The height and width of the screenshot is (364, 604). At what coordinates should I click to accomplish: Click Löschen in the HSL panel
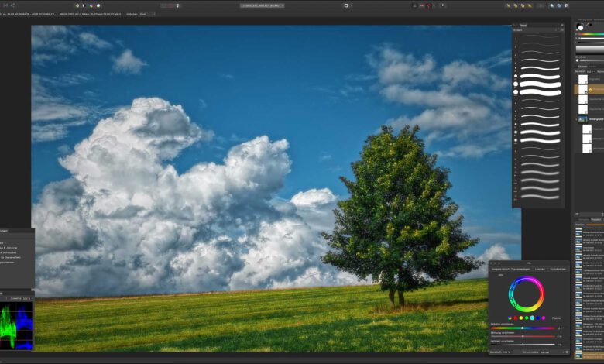pyautogui.click(x=540, y=269)
